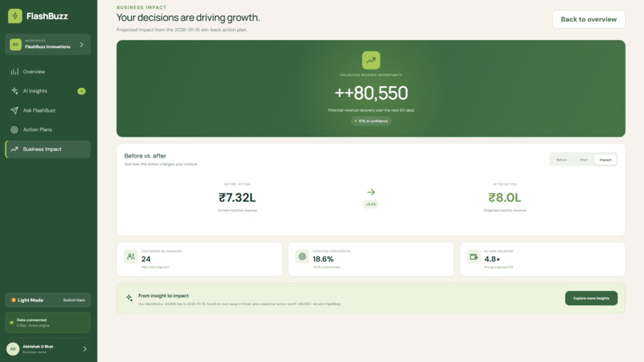Click the FlashBuzz lightning logo icon
Screen dimensions: 644x362
pyautogui.click(x=15, y=16)
